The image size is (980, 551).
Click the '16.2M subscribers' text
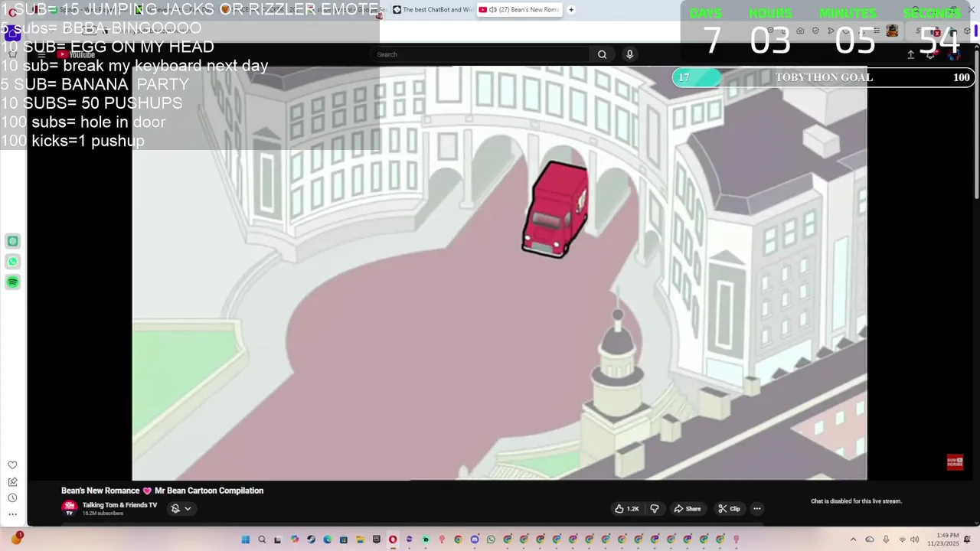pos(103,514)
